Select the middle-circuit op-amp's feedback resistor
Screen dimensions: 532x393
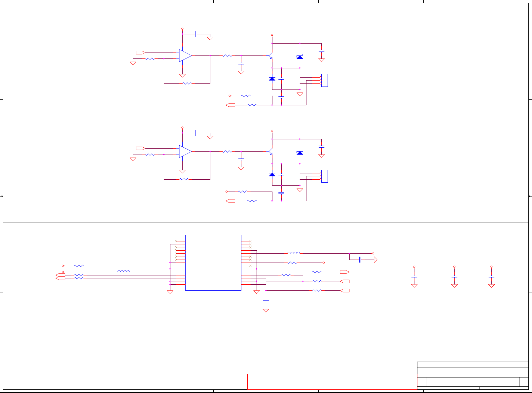tap(184, 179)
